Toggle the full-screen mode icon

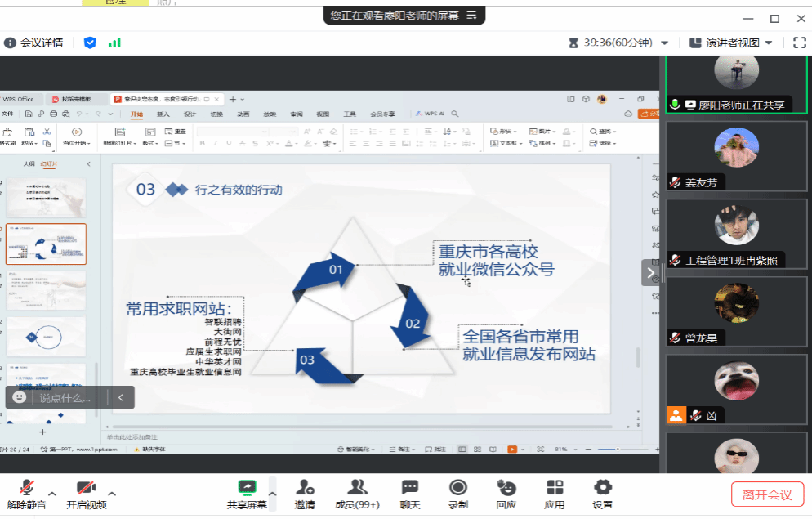(799, 43)
